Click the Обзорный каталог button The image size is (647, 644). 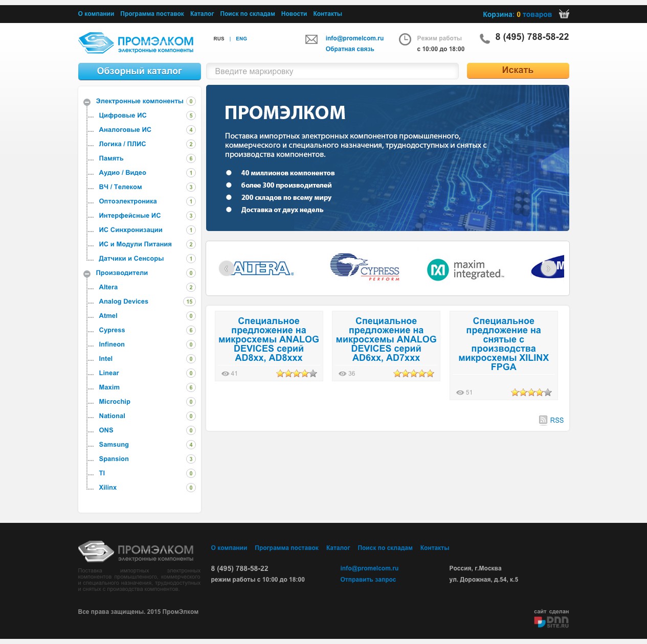tap(140, 72)
